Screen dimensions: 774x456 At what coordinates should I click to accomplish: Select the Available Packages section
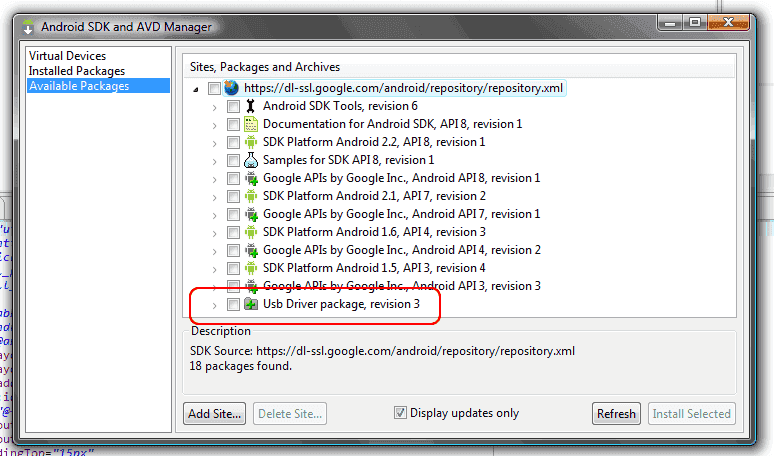[x=98, y=86]
